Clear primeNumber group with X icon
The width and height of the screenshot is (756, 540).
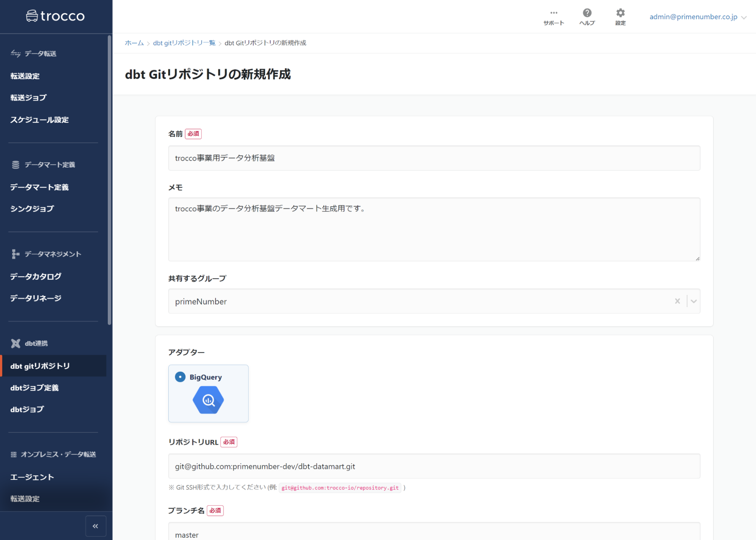(x=677, y=301)
